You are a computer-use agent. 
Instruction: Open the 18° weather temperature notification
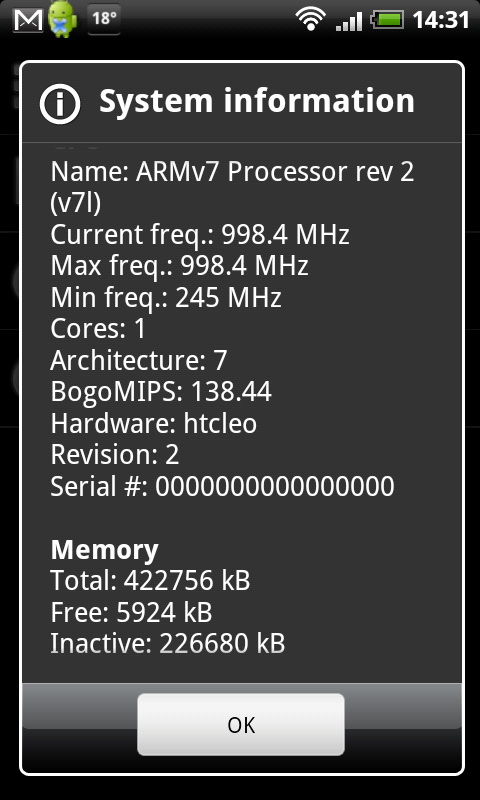click(104, 19)
